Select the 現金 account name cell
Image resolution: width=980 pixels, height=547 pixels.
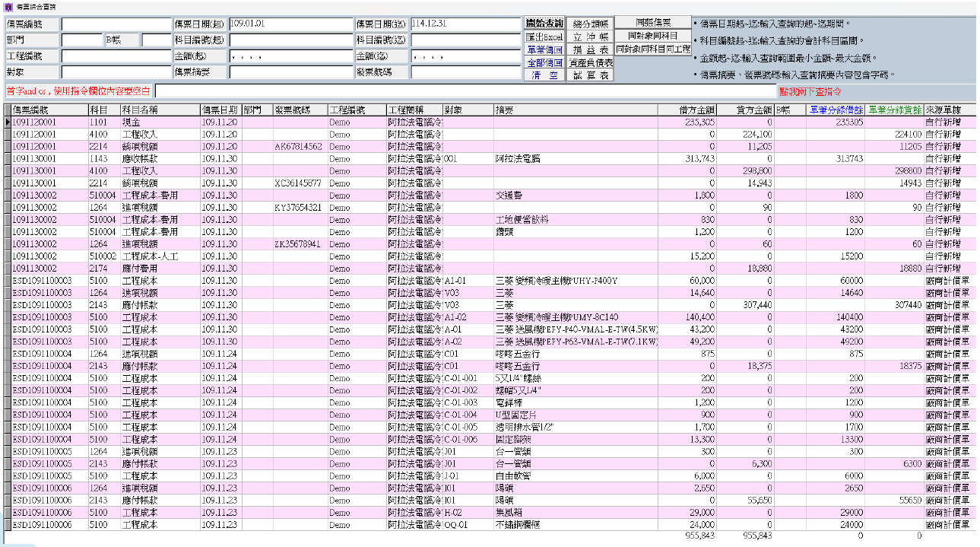click(160, 122)
